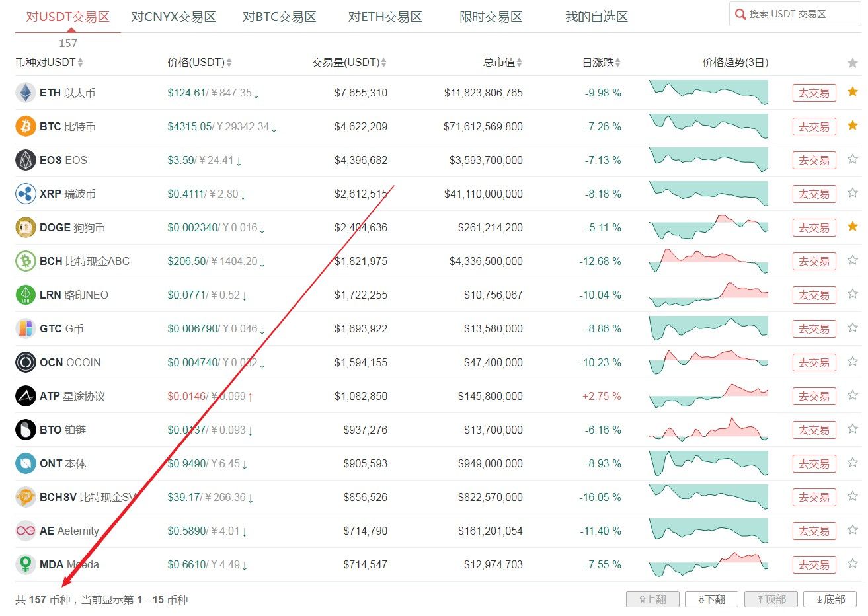The image size is (868, 616).
Task: Open BTO 3-day price trend chart
Action: [709, 430]
